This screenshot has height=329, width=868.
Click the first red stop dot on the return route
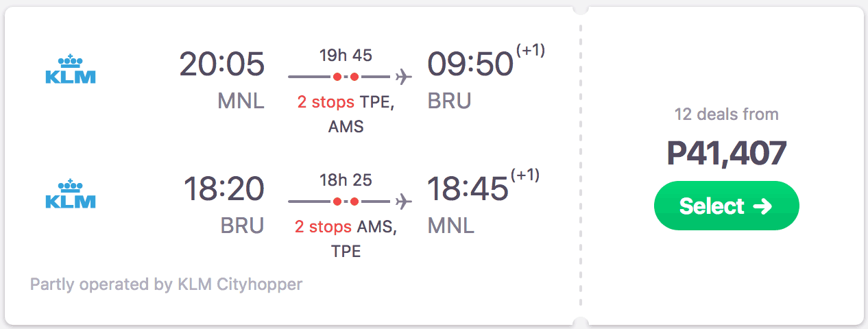[x=337, y=202]
